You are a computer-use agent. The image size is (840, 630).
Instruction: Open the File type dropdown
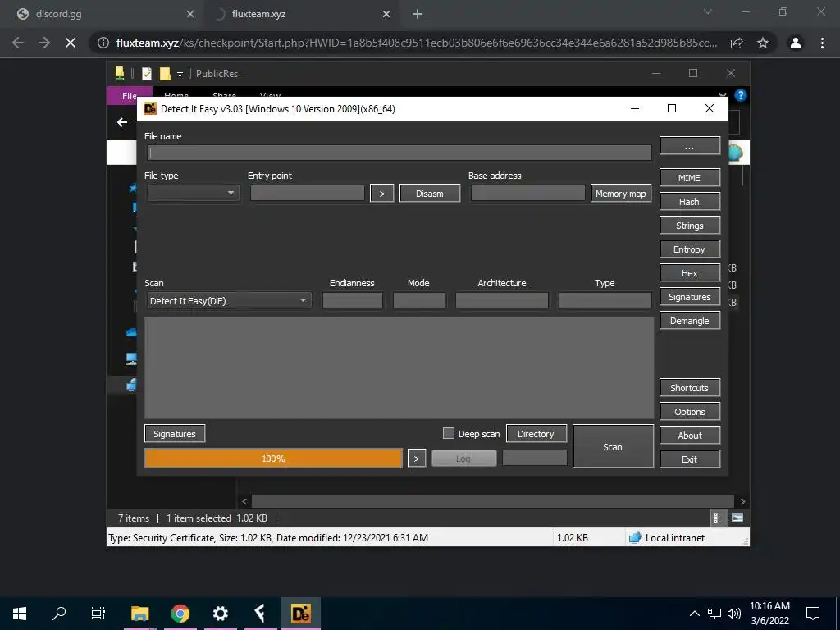pyautogui.click(x=194, y=193)
